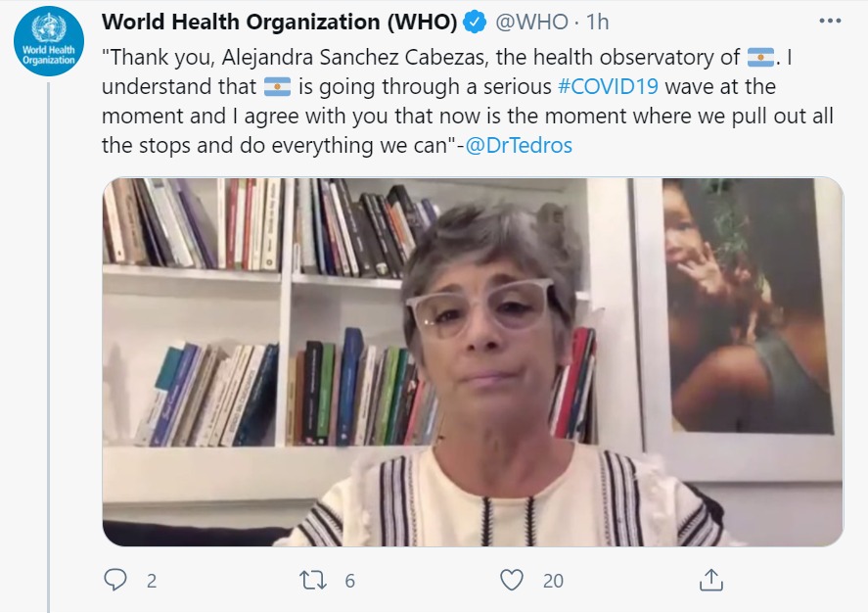
Task: Click the reply count of 2
Action: coord(152,581)
